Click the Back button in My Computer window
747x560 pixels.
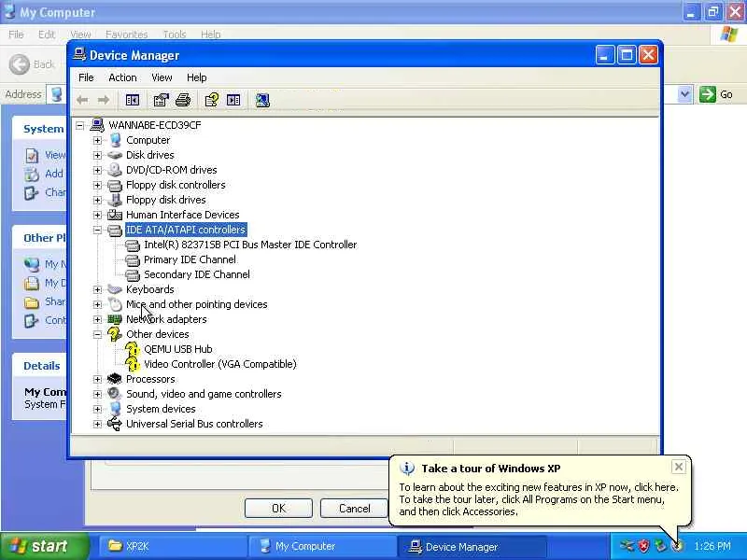tap(32, 64)
